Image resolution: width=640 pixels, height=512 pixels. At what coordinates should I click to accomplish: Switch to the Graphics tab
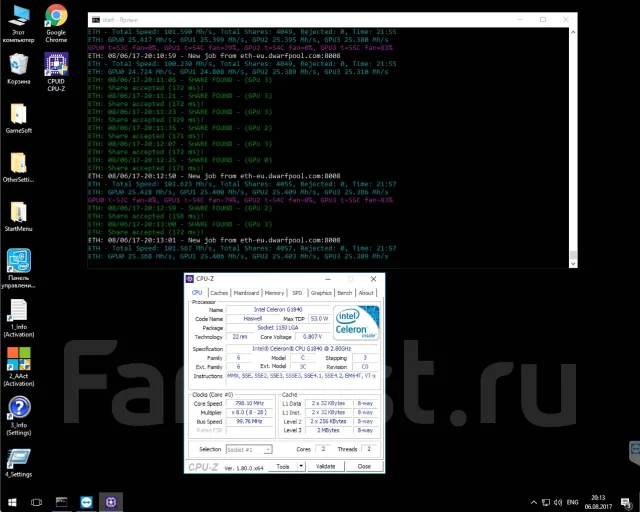pos(321,293)
